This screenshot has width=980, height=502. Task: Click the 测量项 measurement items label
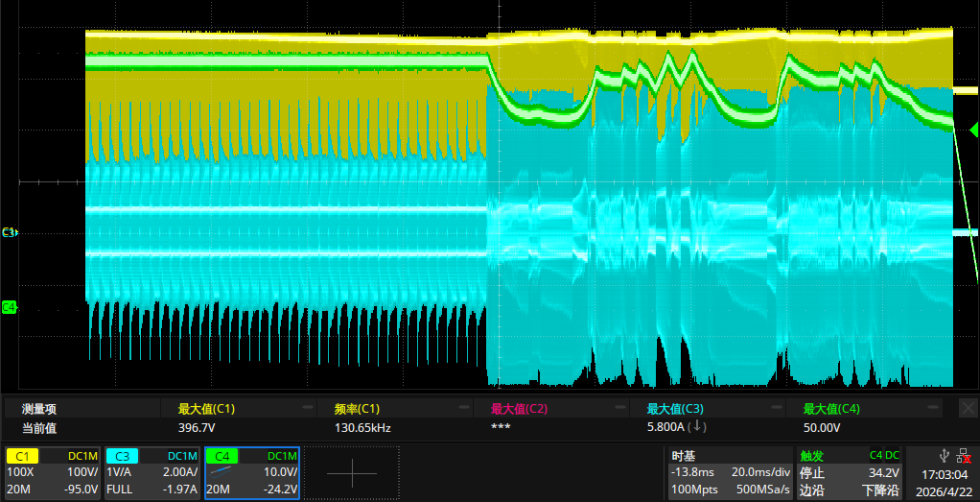pos(40,409)
